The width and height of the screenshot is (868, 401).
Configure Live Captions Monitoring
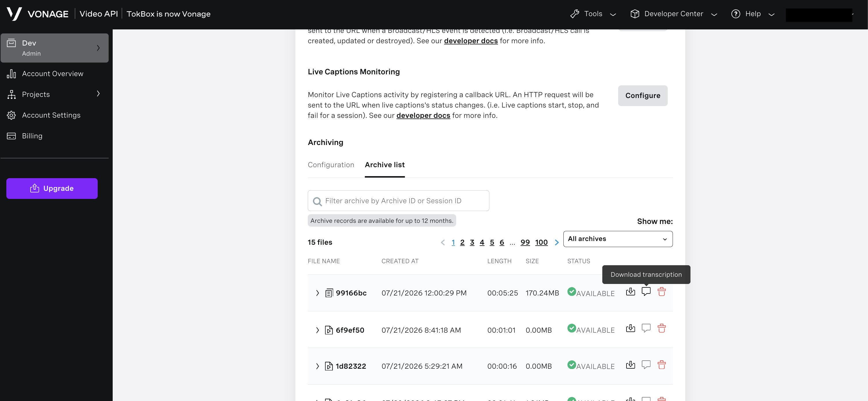coord(643,96)
